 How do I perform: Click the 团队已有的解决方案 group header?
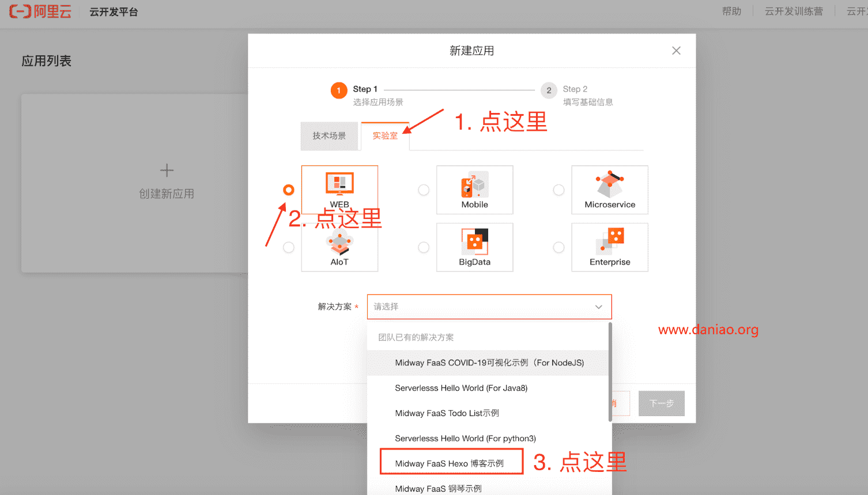[416, 338]
